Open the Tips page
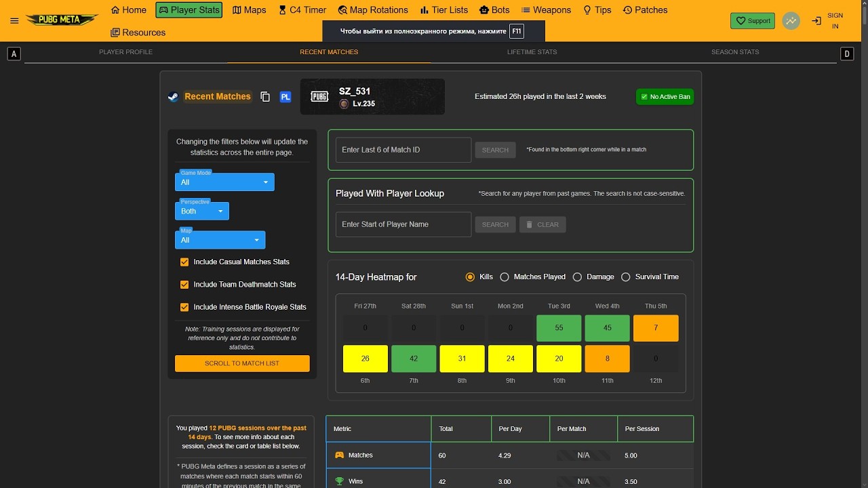Screen dimensions: 868x488 pos(597,10)
